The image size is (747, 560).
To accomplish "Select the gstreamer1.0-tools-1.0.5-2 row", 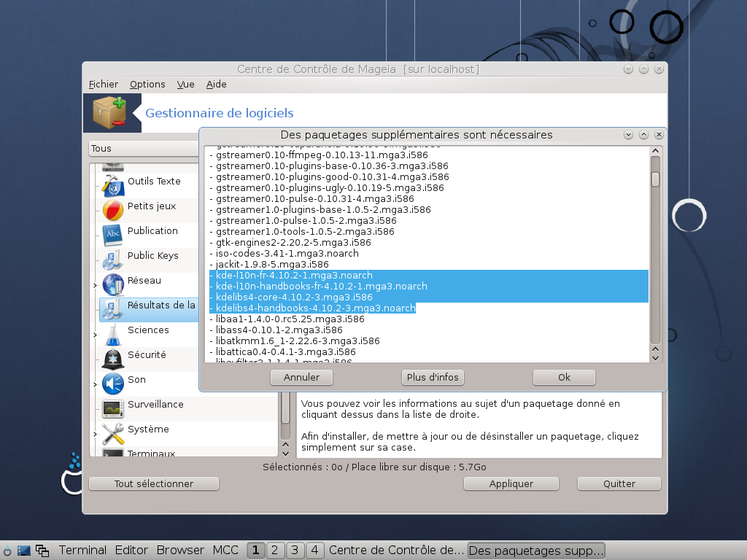I will [428, 232].
